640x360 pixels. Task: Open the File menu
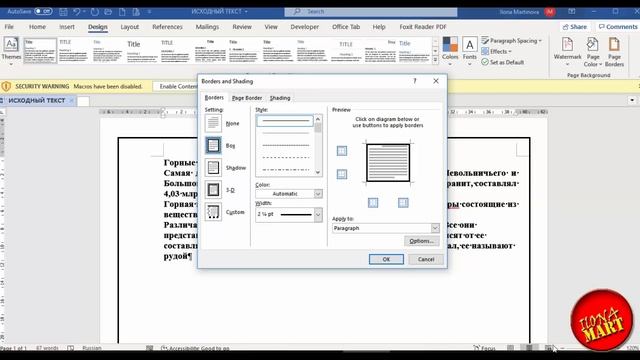[9, 27]
